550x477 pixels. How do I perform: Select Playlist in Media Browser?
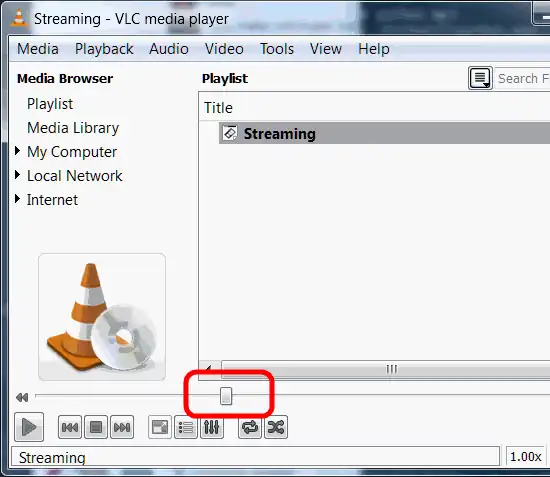(50, 104)
